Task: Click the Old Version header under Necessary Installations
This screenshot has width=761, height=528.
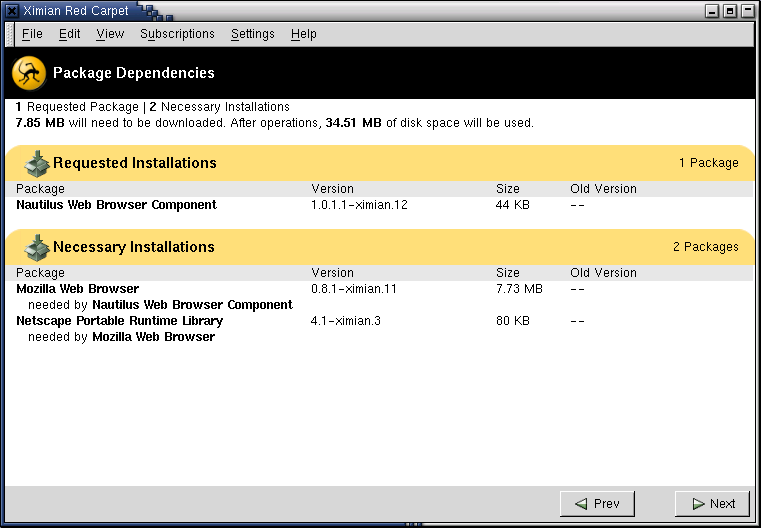Action: tap(603, 273)
